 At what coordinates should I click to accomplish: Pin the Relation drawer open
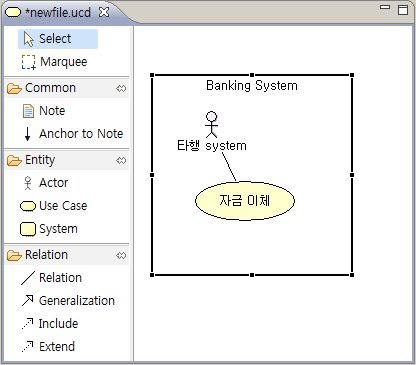[121, 255]
